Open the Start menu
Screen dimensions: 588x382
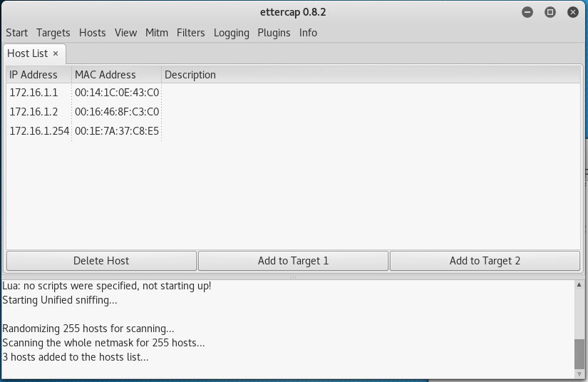16,33
